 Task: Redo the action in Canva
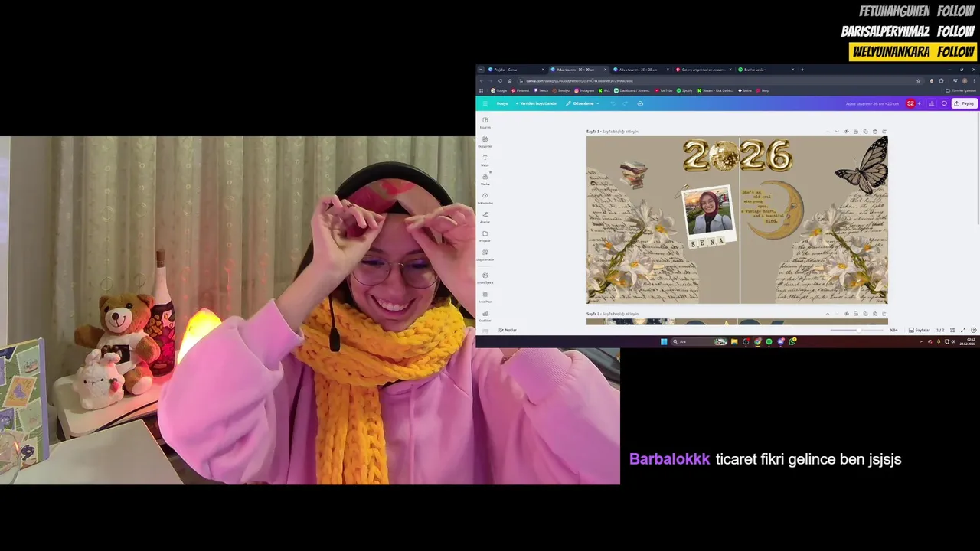coord(625,103)
